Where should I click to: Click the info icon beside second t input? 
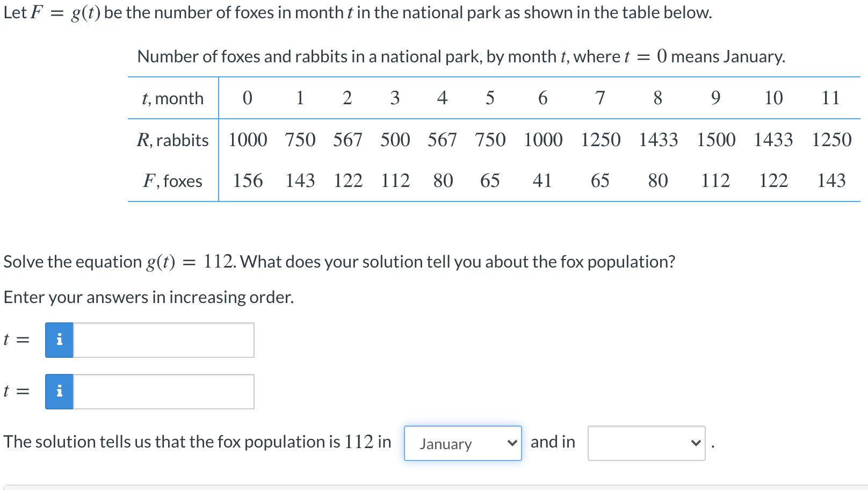tap(59, 392)
